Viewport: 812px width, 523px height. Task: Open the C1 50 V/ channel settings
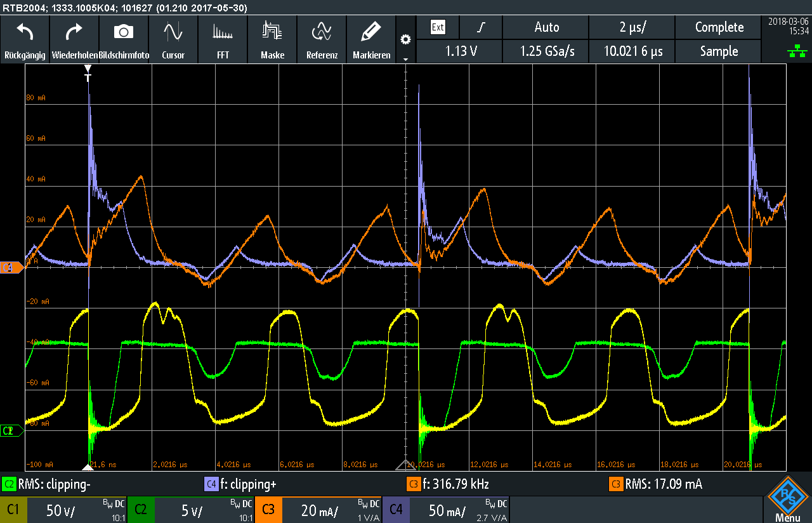pyautogui.click(x=63, y=510)
